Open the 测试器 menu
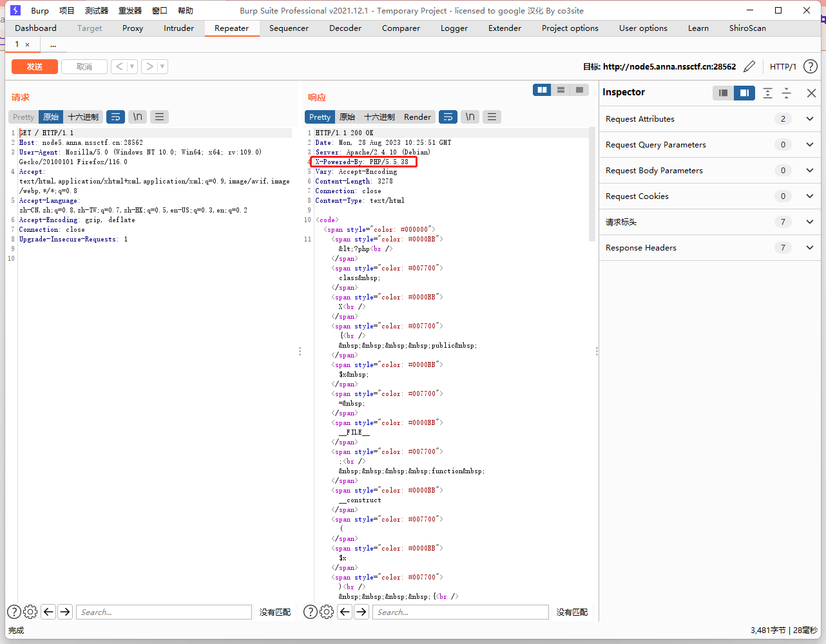 (x=97, y=10)
